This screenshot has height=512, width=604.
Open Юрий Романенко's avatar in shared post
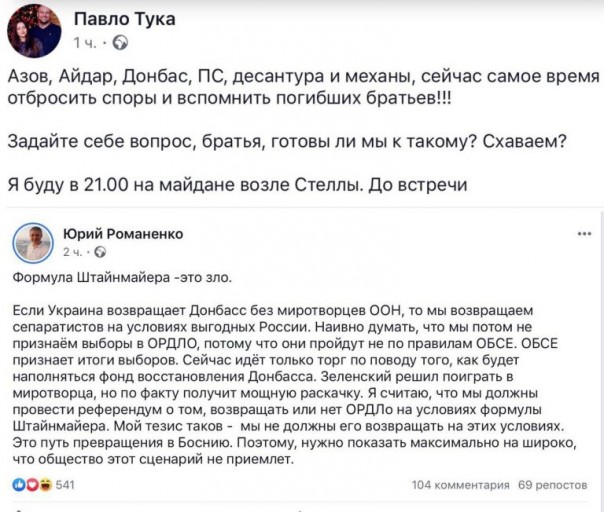click(34, 241)
